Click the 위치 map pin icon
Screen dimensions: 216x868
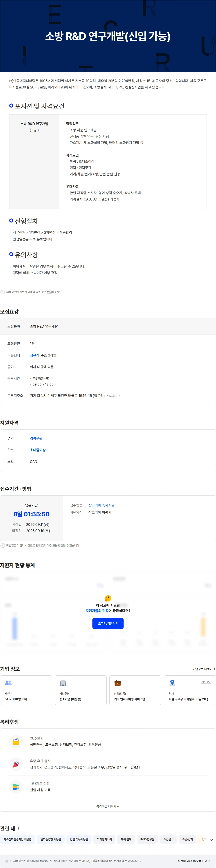click(x=172, y=683)
